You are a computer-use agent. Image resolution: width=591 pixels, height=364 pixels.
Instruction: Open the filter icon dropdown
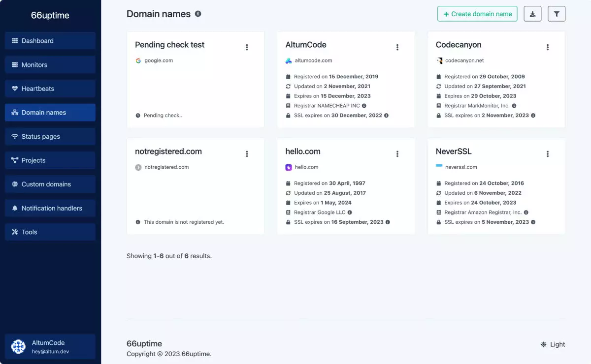[x=557, y=14]
